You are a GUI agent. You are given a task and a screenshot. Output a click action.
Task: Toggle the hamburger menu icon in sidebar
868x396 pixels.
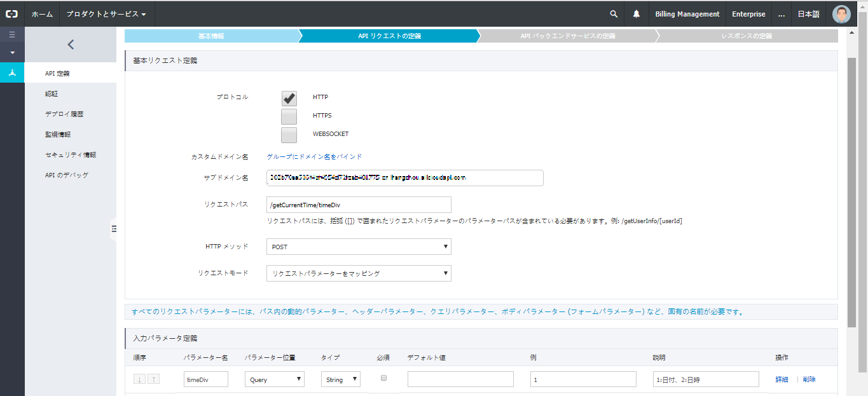(x=12, y=34)
